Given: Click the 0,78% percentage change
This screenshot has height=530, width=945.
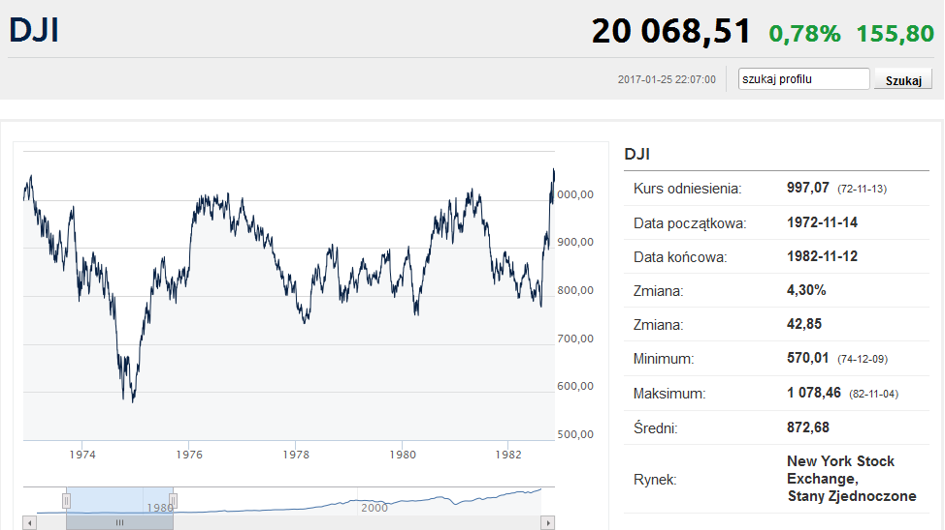Looking at the screenshot, I should pyautogui.click(x=805, y=34).
